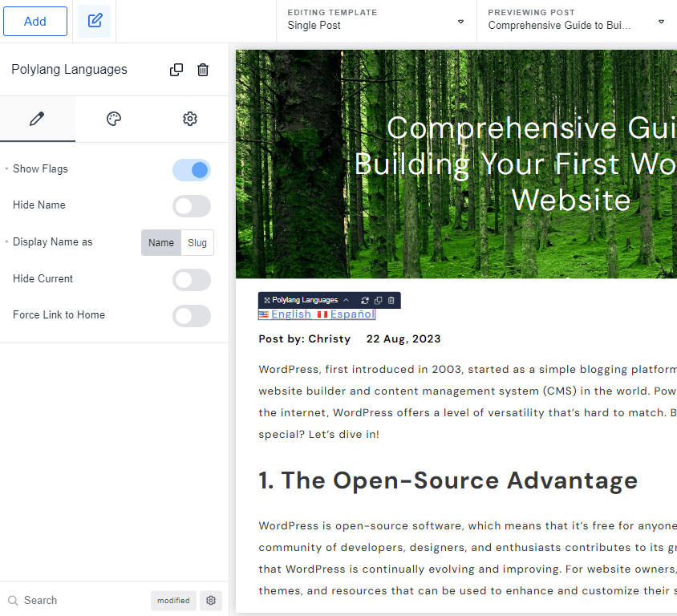Open the Previewing Post dropdown
The width and height of the screenshot is (677, 616).
click(577, 21)
